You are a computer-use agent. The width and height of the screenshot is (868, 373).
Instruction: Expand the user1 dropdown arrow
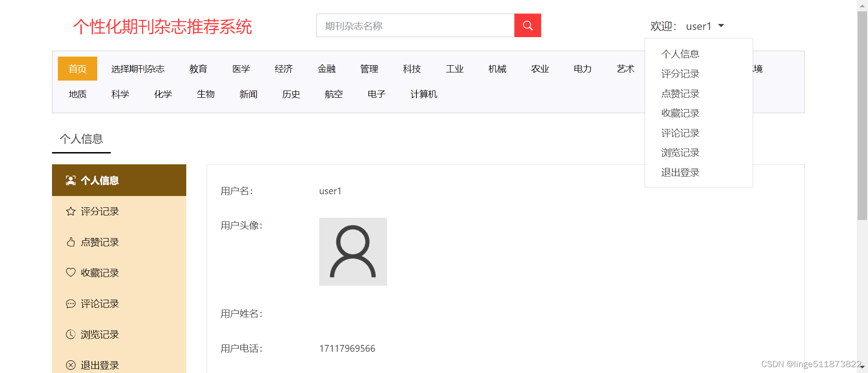[721, 26]
